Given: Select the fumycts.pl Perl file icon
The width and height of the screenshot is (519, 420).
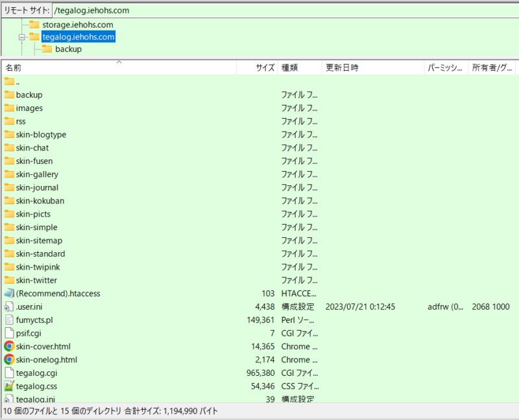Looking at the screenshot, I should 9,320.
